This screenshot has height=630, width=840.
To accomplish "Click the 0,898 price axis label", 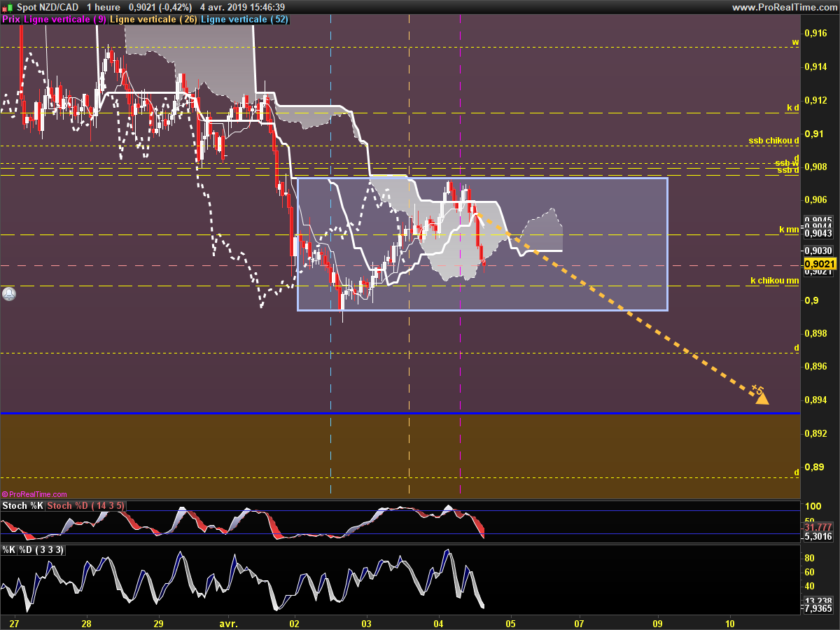I will (815, 333).
